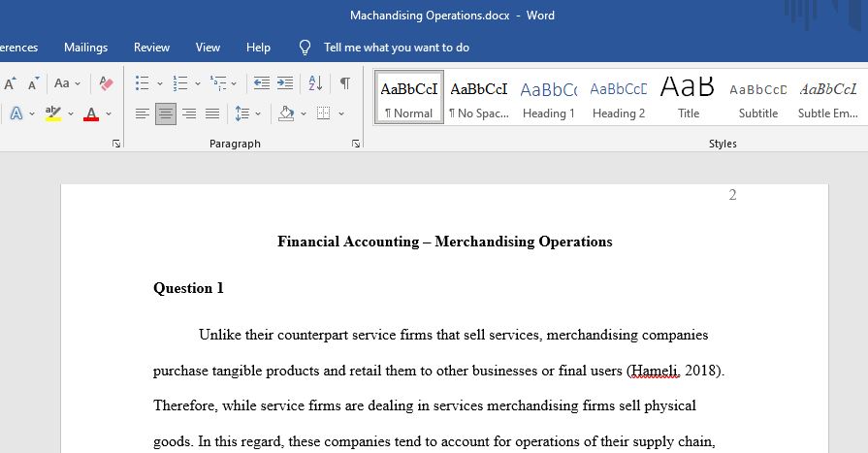Click the page number 2 in header
Image resolution: width=868 pixels, height=453 pixels.
pyautogui.click(x=732, y=195)
